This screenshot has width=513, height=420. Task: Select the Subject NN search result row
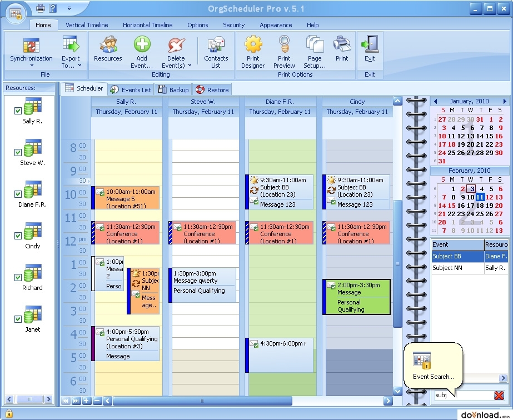click(x=470, y=268)
